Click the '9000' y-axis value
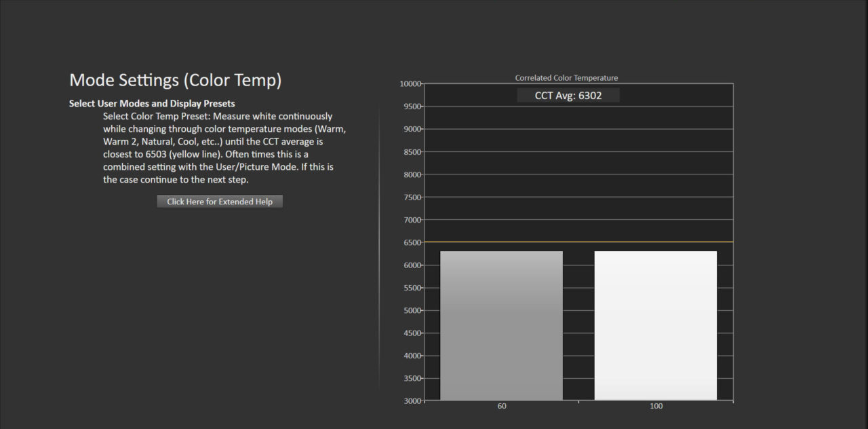 (x=412, y=129)
